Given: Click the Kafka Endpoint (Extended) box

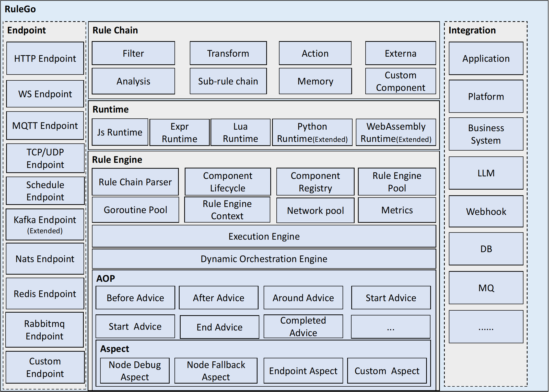Looking at the screenshot, I should (45, 224).
